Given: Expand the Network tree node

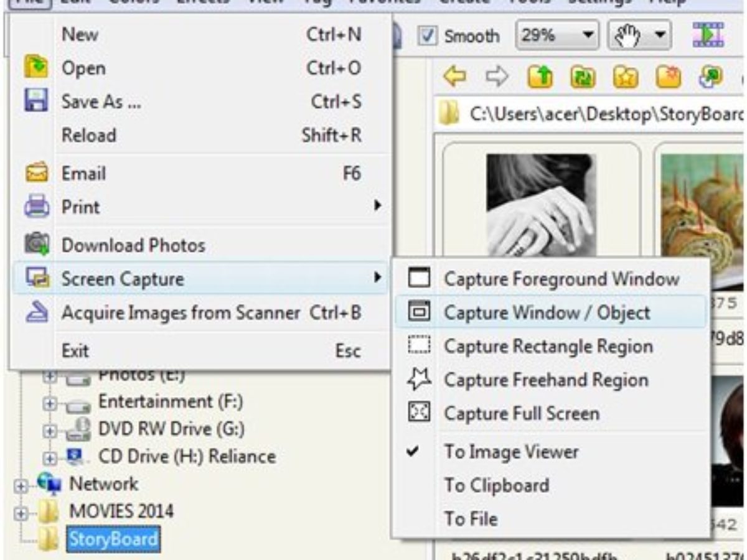Looking at the screenshot, I should tap(22, 485).
